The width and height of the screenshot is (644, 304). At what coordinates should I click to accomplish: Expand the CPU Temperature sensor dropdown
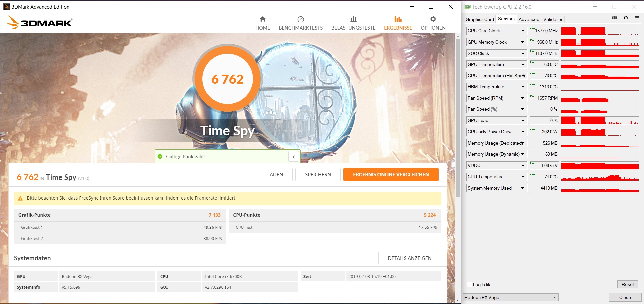523,177
